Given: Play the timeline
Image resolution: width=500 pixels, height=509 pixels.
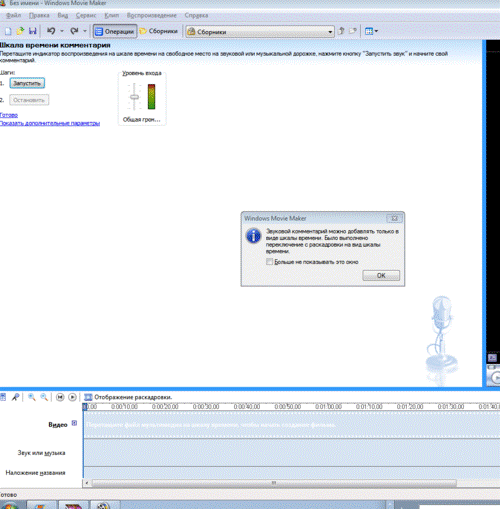Looking at the screenshot, I should tap(72, 397).
